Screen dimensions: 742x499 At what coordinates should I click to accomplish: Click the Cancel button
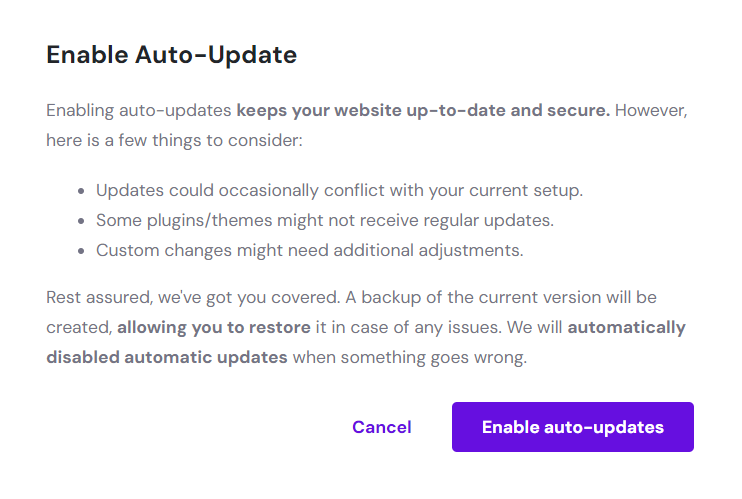click(381, 427)
